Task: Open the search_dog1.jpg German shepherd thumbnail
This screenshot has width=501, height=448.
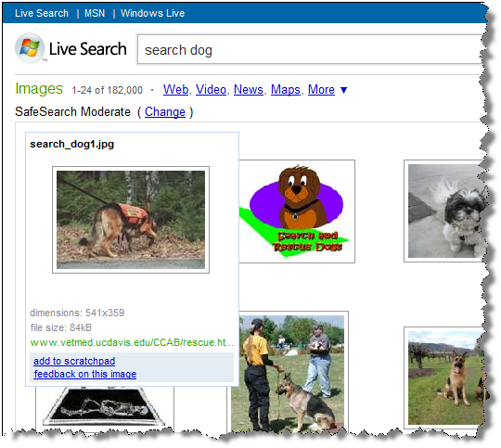Action: 131,220
